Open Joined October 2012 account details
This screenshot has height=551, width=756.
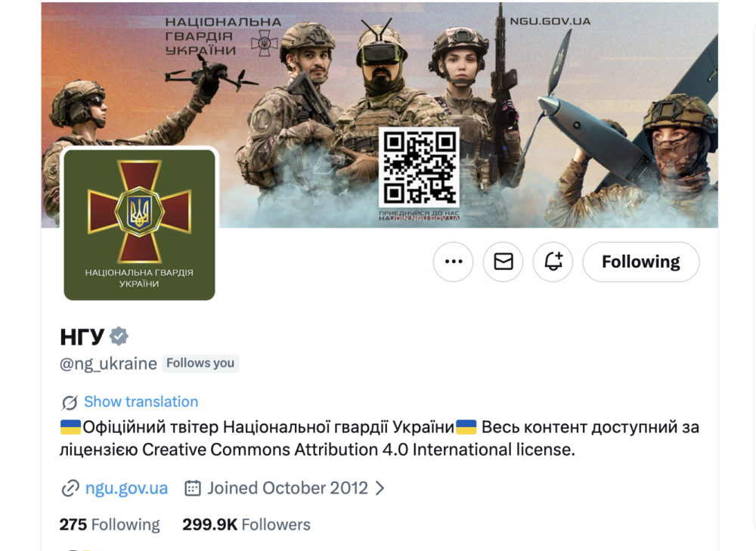click(287, 488)
